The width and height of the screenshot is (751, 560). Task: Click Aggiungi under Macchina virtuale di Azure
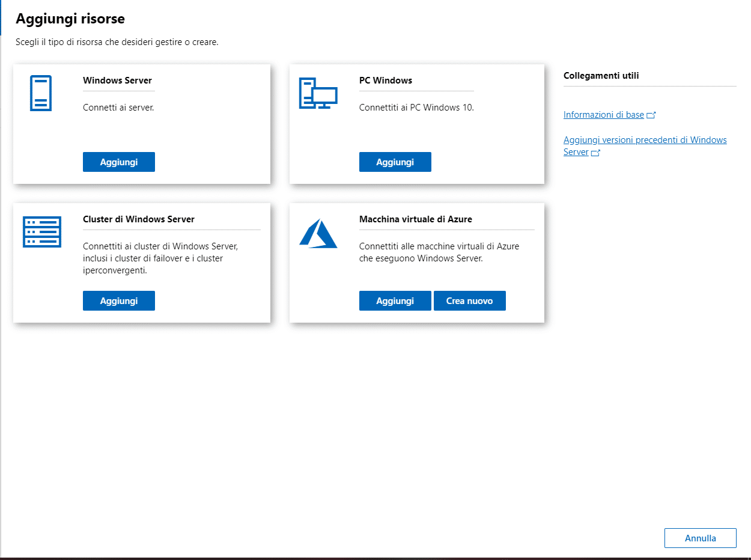(395, 301)
